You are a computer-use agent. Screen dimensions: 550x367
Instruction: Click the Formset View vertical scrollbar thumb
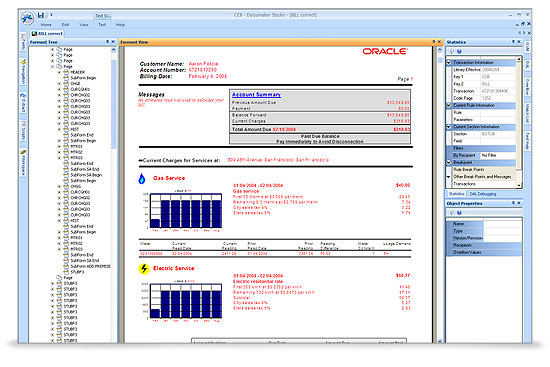coord(440,60)
